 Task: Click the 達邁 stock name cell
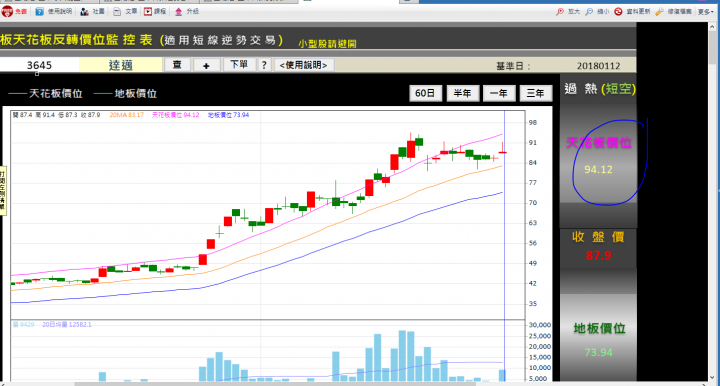click(x=121, y=65)
